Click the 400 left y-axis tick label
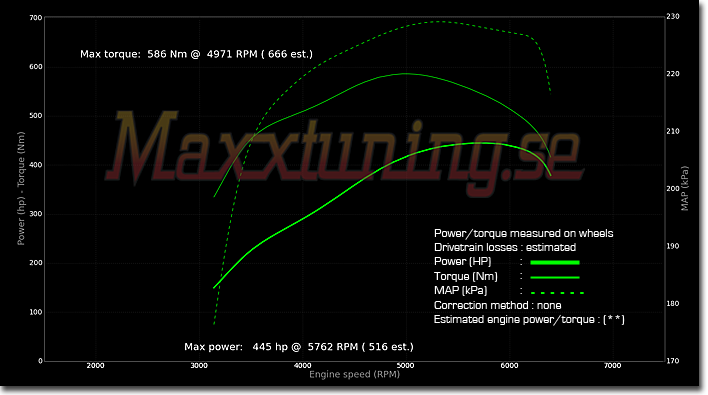Screen dimensions: 708x395 (36, 165)
